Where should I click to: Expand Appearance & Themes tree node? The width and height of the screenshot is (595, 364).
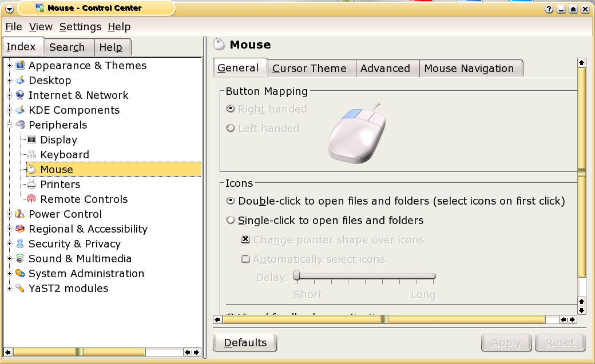(10, 65)
